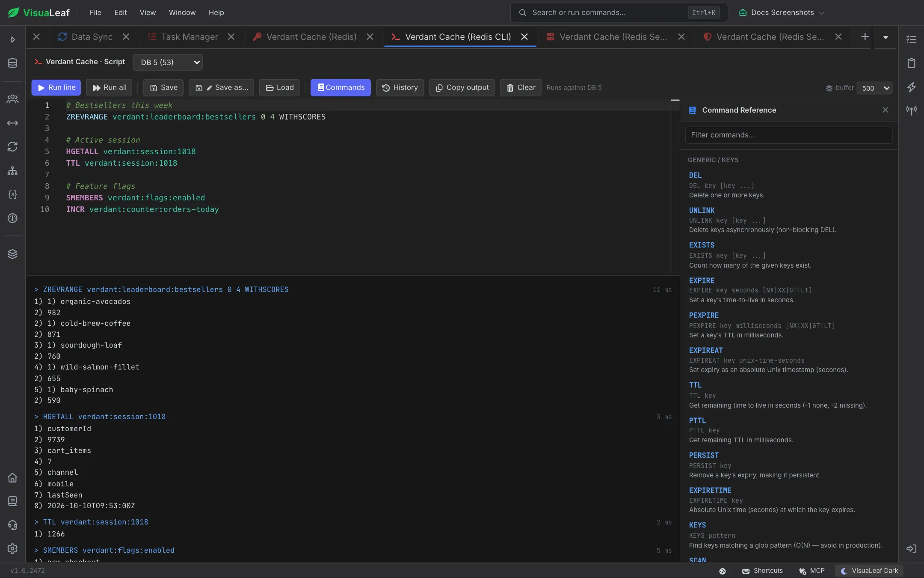
Task: Select the EXPIRE command in reference list
Action: [702, 280]
